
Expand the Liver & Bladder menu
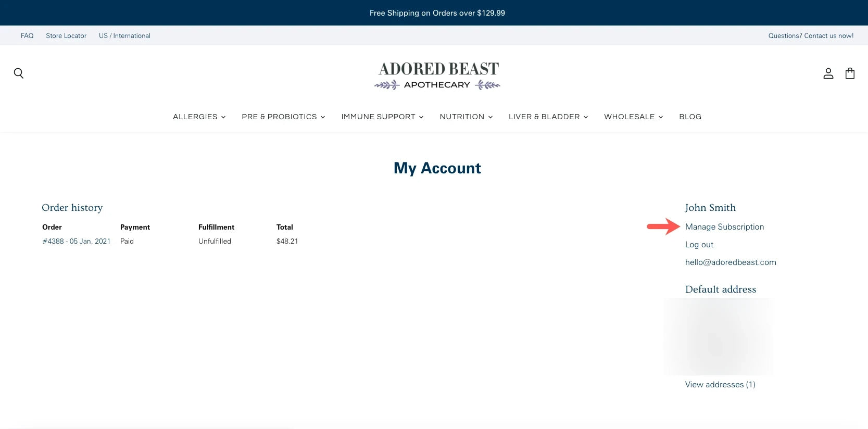click(548, 117)
